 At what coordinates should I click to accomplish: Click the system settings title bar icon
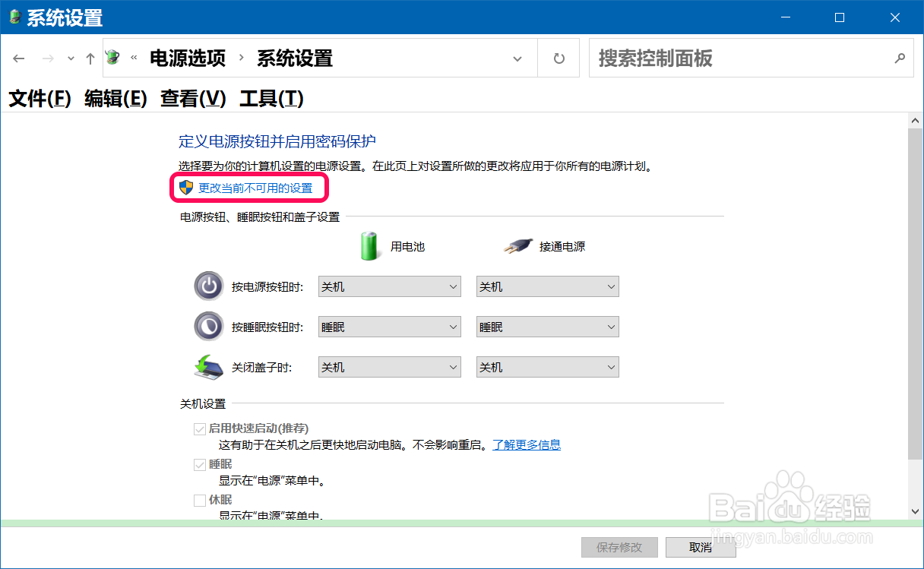[x=14, y=17]
